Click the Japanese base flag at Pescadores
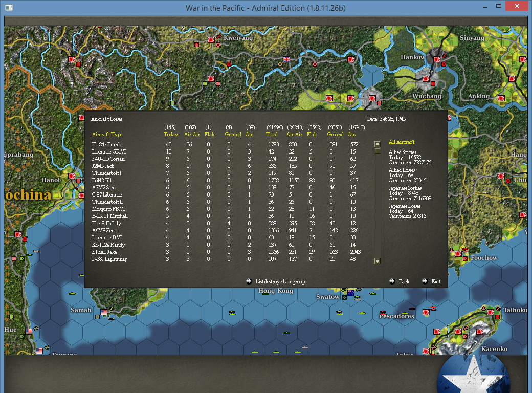Screen dimensions: 532x393 [x=426, y=312]
